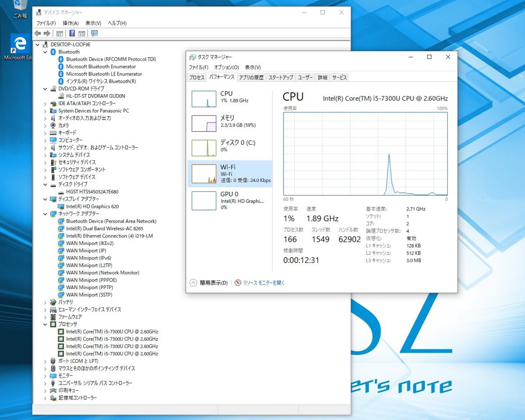Open Task Manager オプション(O) menu
The width and height of the screenshot is (525, 420).
tap(227, 67)
